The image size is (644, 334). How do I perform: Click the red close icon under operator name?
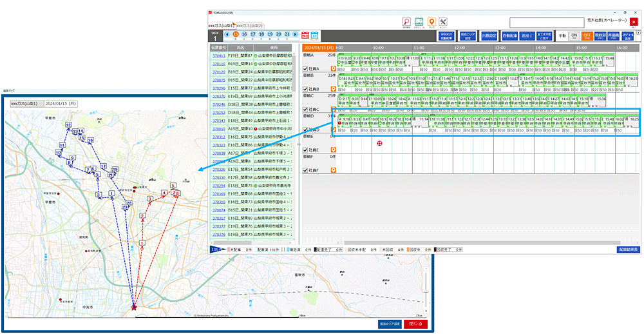click(634, 22)
